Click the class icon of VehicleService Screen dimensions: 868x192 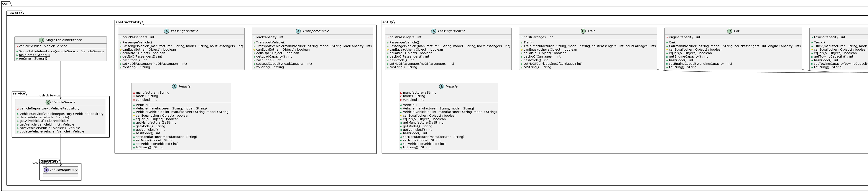click(x=48, y=103)
